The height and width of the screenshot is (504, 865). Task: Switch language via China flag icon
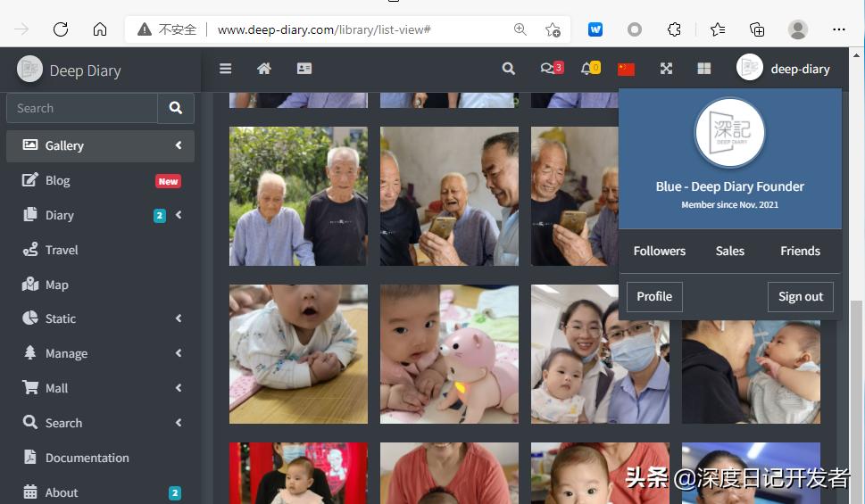point(626,69)
